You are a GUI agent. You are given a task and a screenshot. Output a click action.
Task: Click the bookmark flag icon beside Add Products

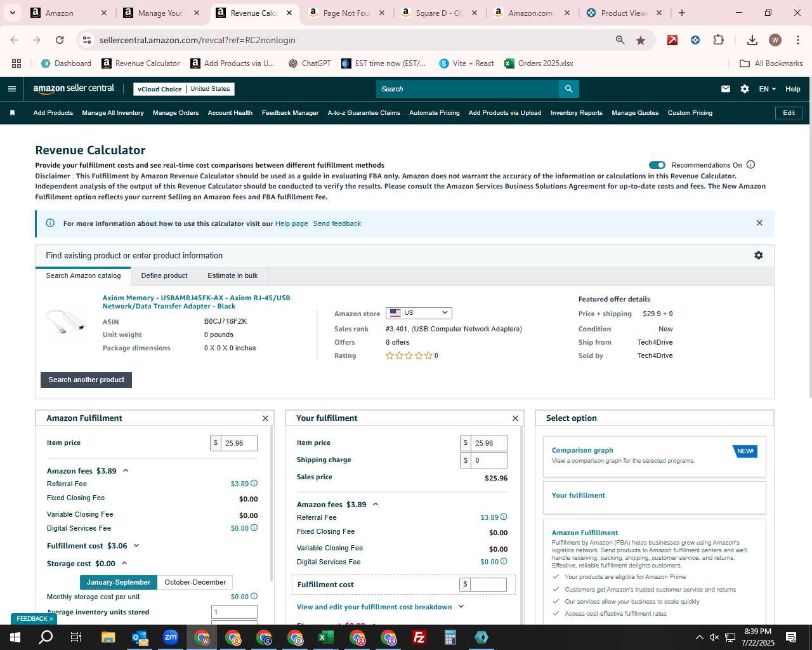(12, 113)
